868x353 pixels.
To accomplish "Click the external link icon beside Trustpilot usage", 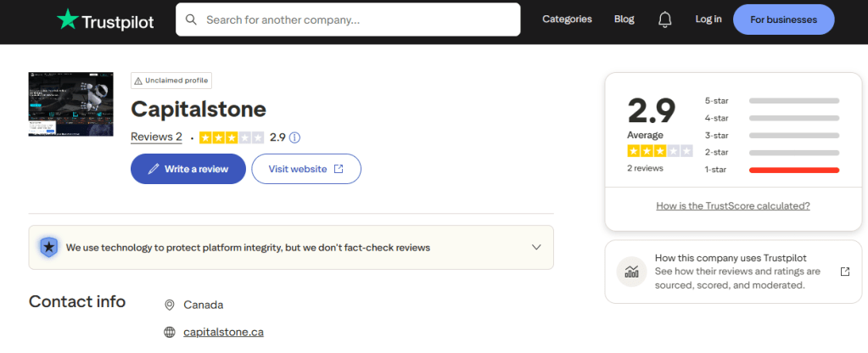I will [x=845, y=272].
